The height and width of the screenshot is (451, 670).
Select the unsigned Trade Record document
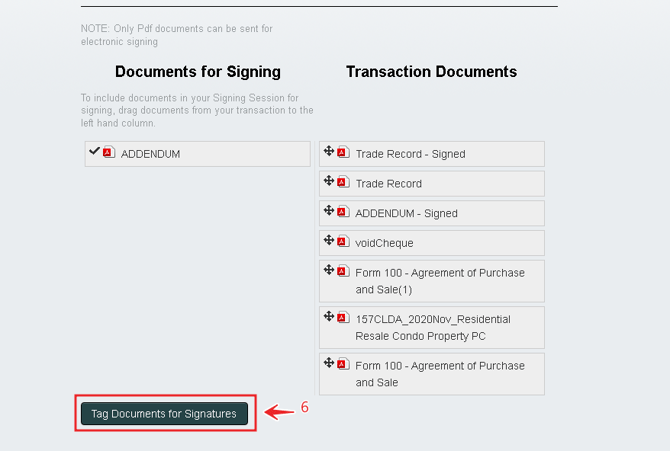[x=388, y=184]
